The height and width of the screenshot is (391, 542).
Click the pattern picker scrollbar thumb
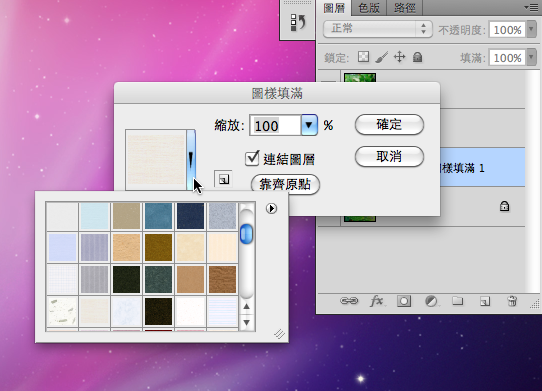(x=246, y=234)
